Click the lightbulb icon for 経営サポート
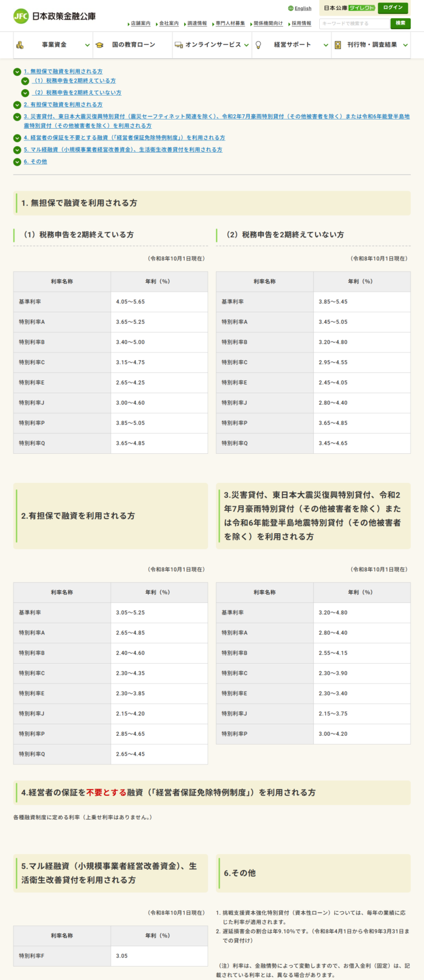The width and height of the screenshot is (424, 980). click(x=259, y=45)
